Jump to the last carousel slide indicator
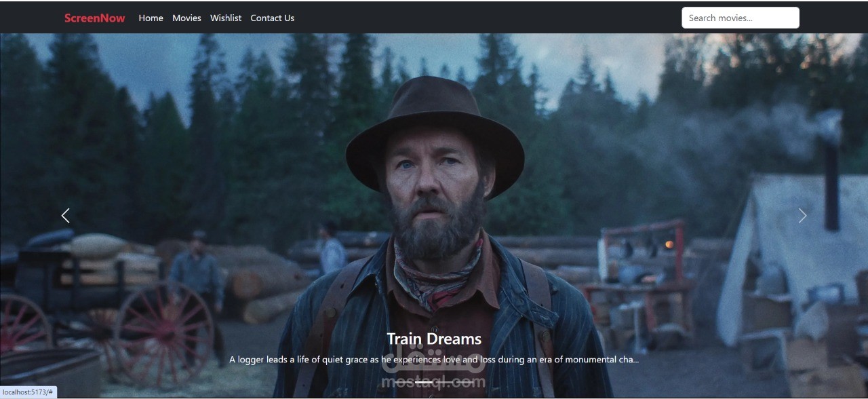Screen dimensions: 868x399 (x=465, y=382)
